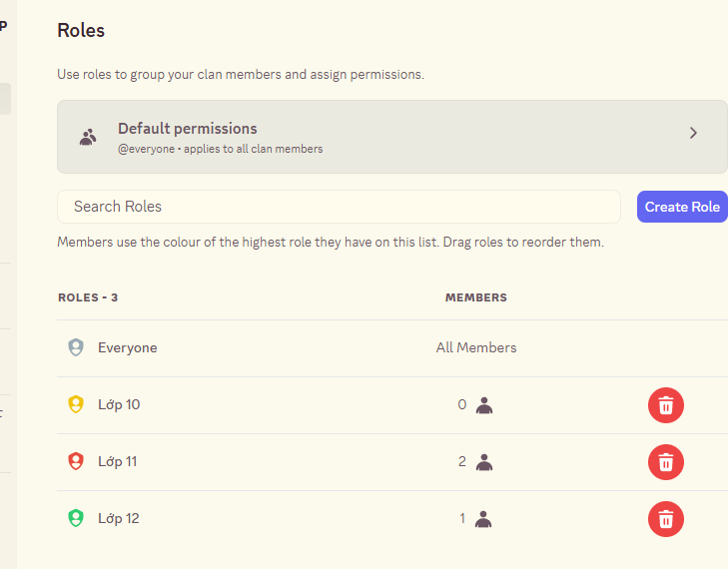Viewport: 728px width, 569px height.
Task: Click the red Lớp 11 shield icon
Action: (75, 462)
